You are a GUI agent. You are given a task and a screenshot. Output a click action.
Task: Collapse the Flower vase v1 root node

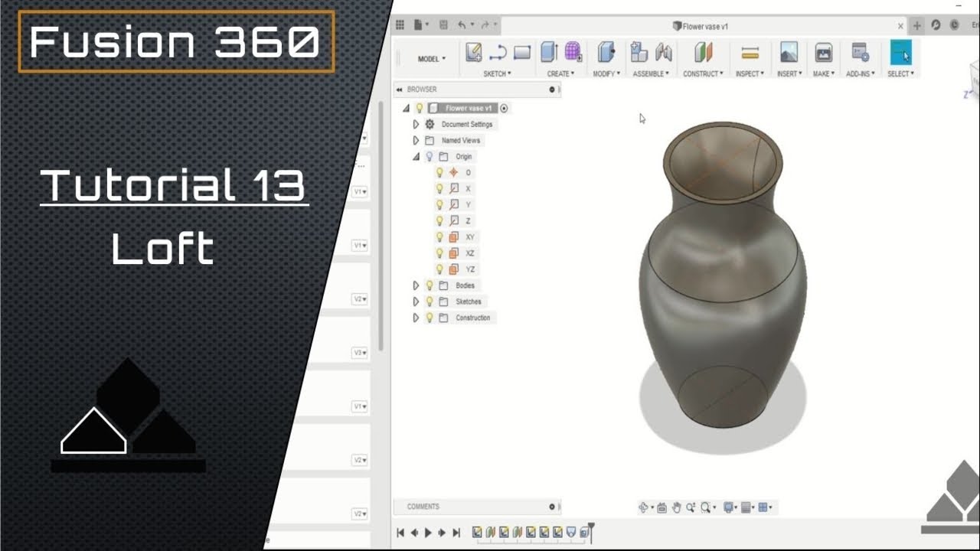(x=406, y=108)
